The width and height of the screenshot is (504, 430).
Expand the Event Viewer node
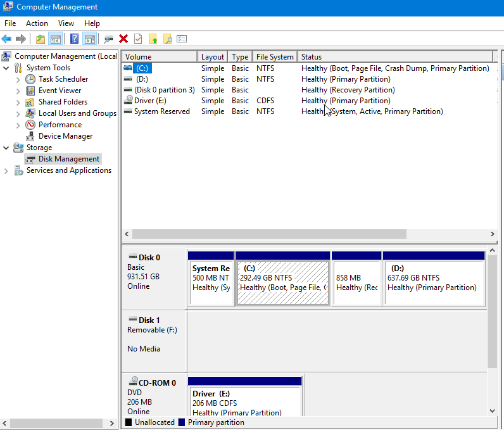pyautogui.click(x=18, y=91)
